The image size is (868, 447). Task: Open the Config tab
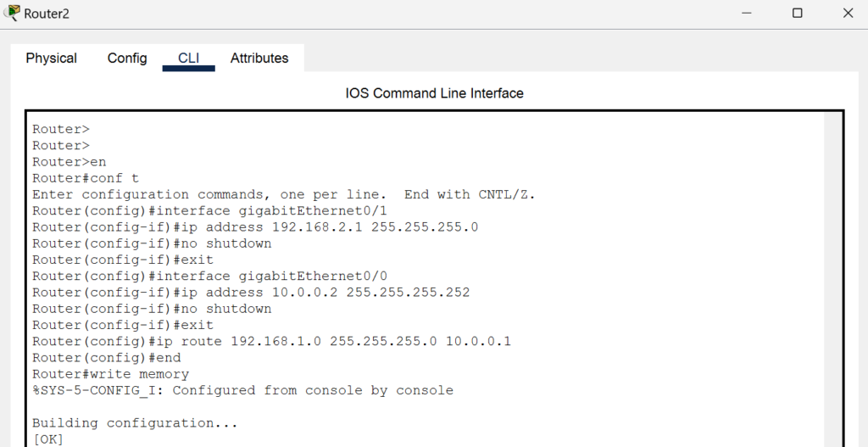pos(127,59)
